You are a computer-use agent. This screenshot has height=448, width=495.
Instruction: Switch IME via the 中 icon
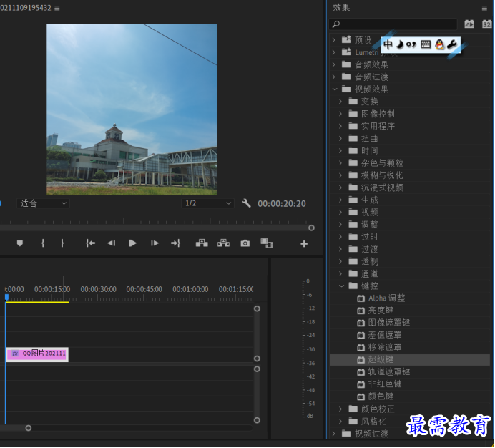pos(388,44)
